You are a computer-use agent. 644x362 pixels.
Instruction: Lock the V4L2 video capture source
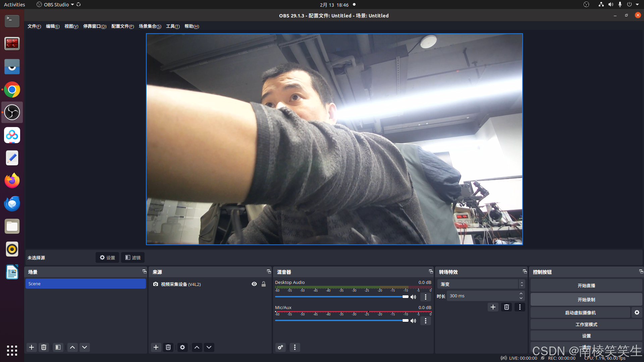click(264, 284)
